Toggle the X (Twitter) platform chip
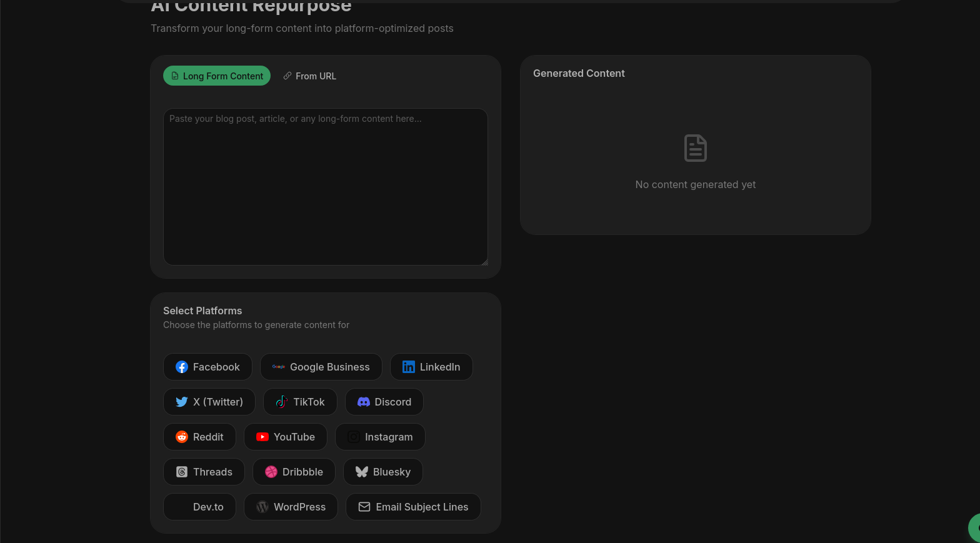This screenshot has height=543, width=980. click(209, 402)
